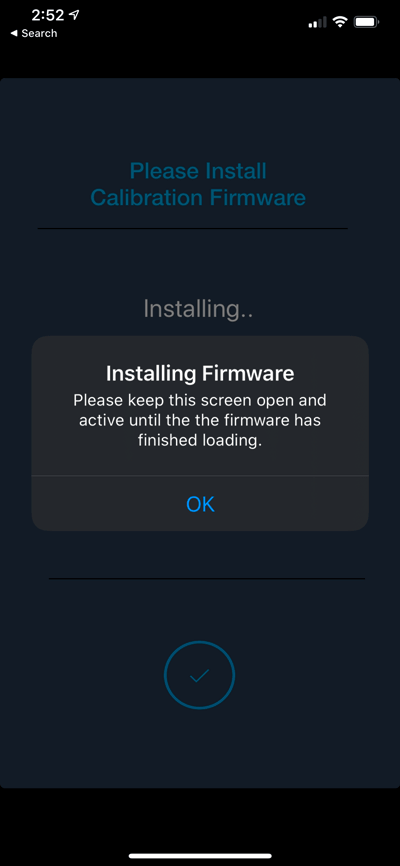Tap the words Please Install in heading
The width and height of the screenshot is (400, 866).
tap(198, 171)
